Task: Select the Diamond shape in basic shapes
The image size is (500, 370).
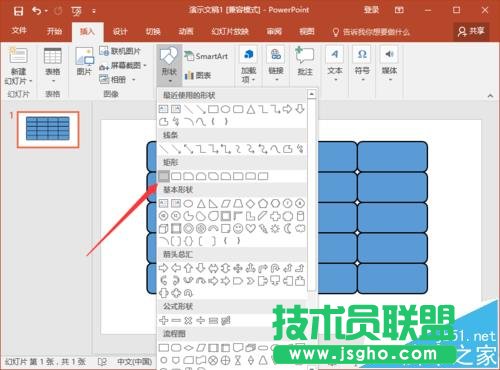Action: pos(250,203)
